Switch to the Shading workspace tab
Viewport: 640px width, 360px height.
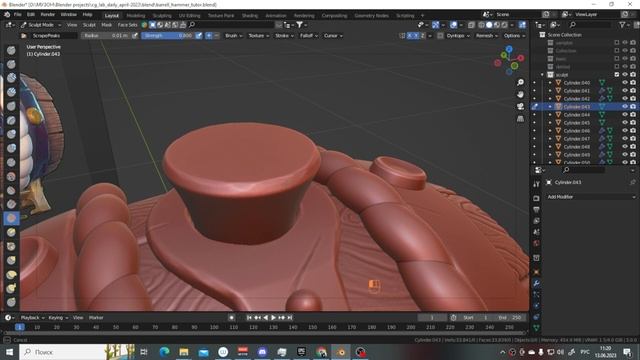point(249,16)
